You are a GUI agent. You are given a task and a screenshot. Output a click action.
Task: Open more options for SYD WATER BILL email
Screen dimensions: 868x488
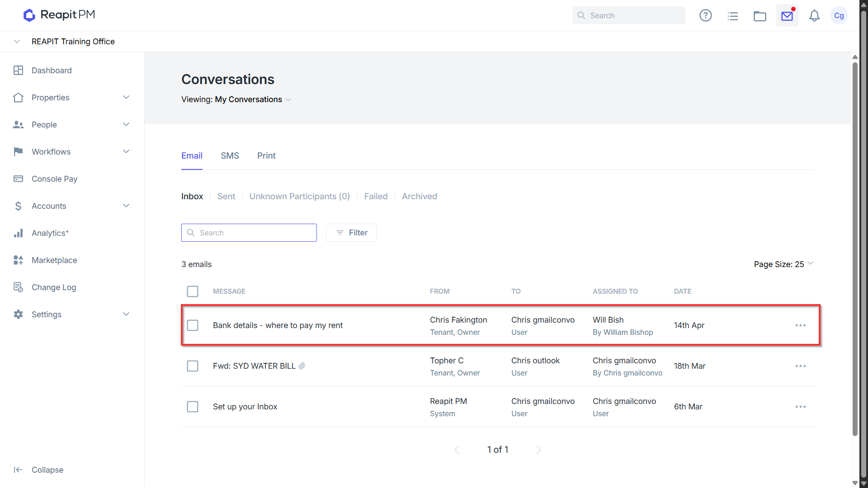pyautogui.click(x=801, y=366)
